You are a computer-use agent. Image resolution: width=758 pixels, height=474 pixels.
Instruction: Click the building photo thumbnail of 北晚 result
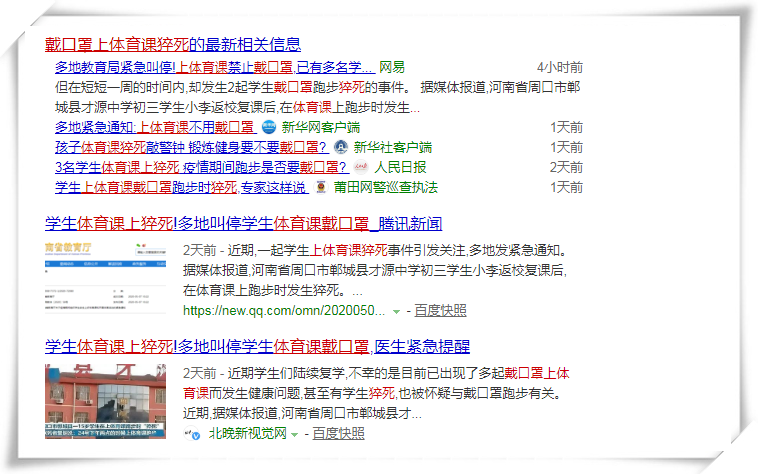pyautogui.click(x=106, y=404)
